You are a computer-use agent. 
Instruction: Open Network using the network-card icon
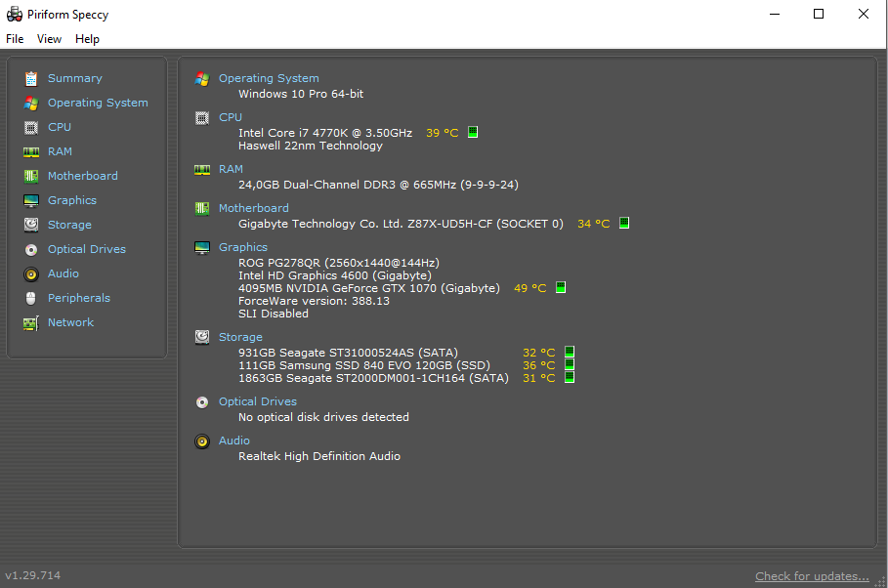click(x=32, y=321)
